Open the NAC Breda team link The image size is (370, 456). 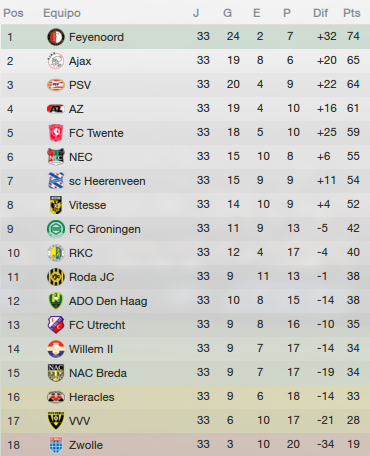point(98,373)
